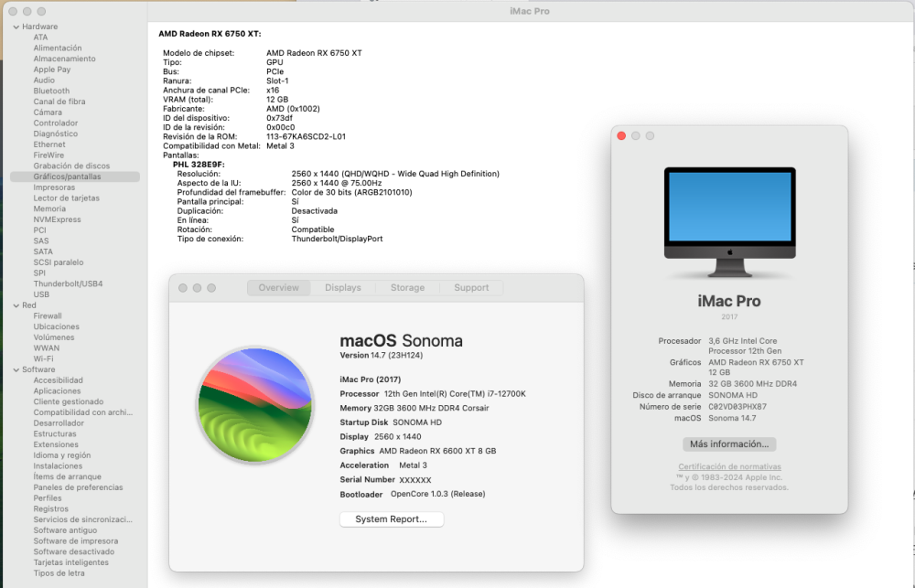915x588 pixels.
Task: Select Tarjetas inteligentes item
Action: coord(70,562)
